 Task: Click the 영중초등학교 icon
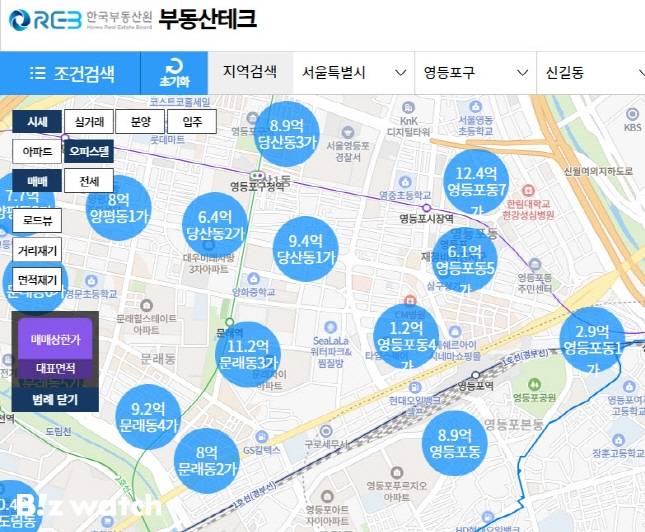click(405, 181)
